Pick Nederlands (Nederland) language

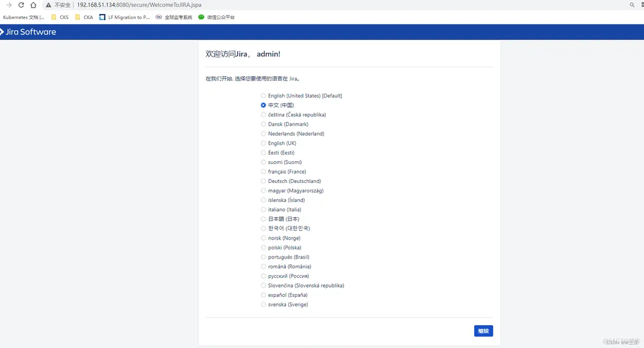click(x=263, y=133)
